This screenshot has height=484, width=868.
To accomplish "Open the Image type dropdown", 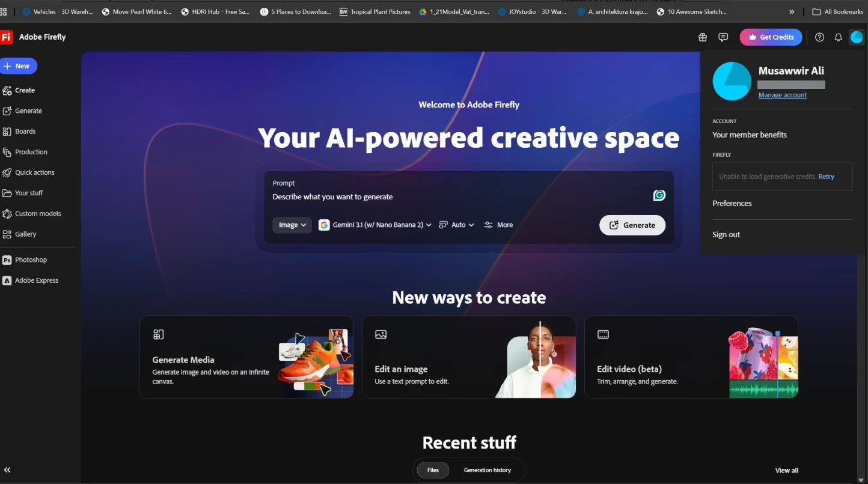I will (292, 225).
